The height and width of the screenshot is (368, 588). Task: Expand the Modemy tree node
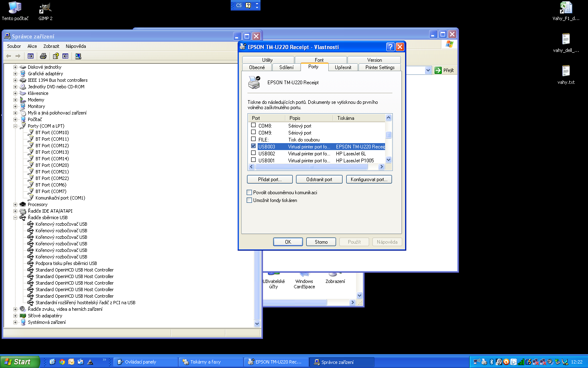tap(16, 100)
